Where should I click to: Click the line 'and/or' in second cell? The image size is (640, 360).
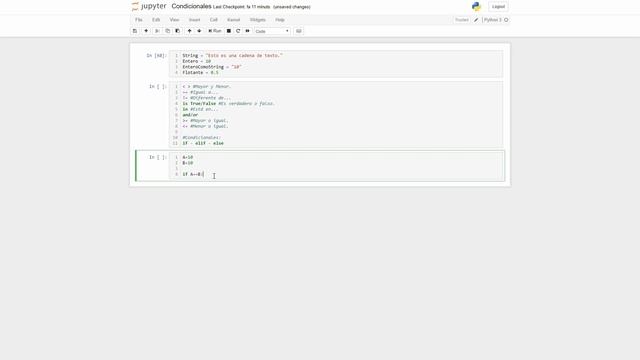[190, 115]
